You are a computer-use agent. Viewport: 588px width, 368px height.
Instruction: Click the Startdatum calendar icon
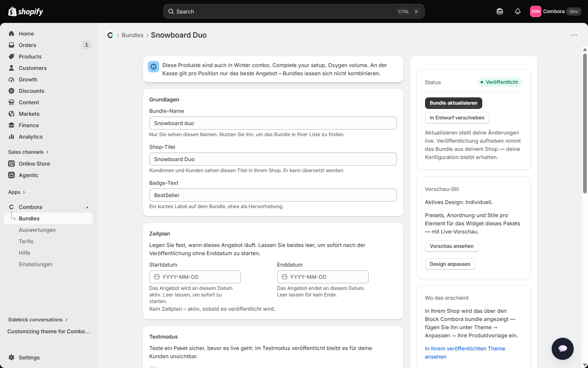[x=157, y=277]
